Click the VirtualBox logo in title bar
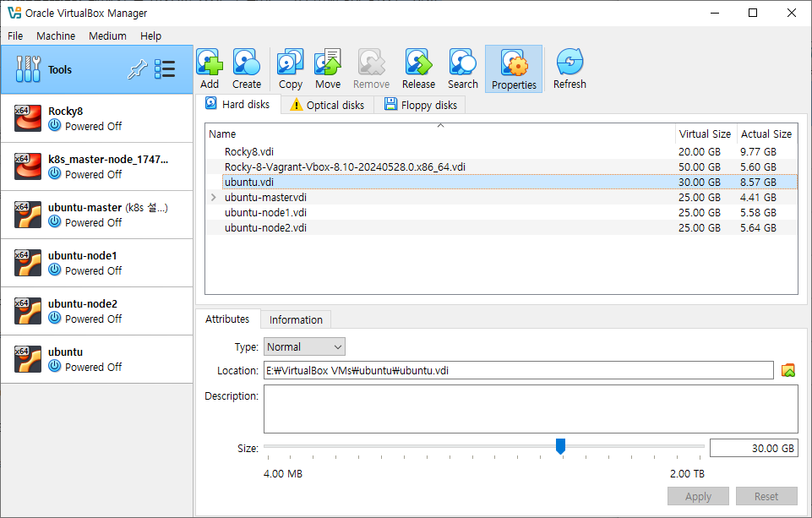The height and width of the screenshot is (518, 812). 14,13
